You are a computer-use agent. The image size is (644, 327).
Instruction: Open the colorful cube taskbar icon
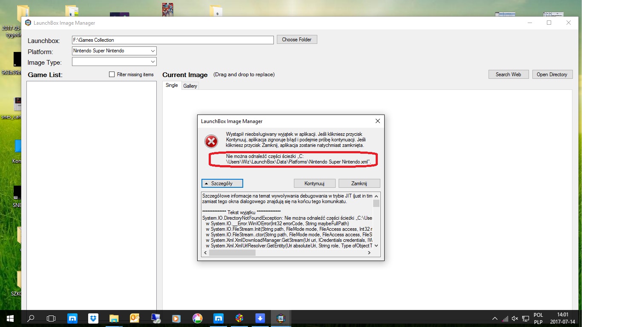[239, 318]
